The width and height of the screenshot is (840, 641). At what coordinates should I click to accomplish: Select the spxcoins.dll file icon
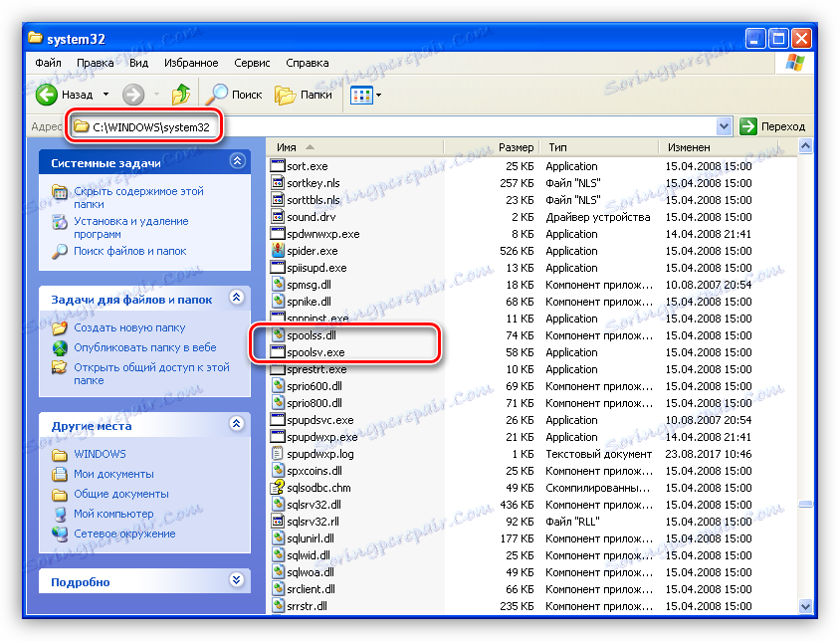(x=278, y=471)
